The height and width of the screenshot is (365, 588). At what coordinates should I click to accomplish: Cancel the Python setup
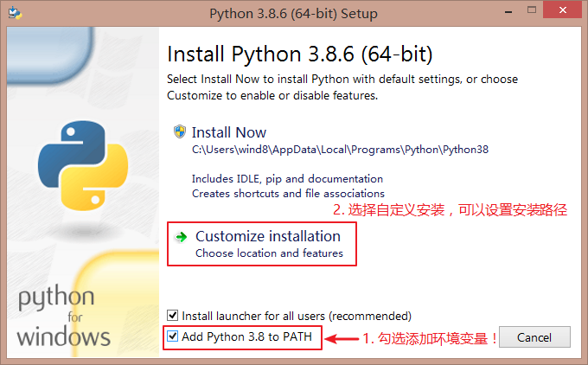pyautogui.click(x=534, y=337)
